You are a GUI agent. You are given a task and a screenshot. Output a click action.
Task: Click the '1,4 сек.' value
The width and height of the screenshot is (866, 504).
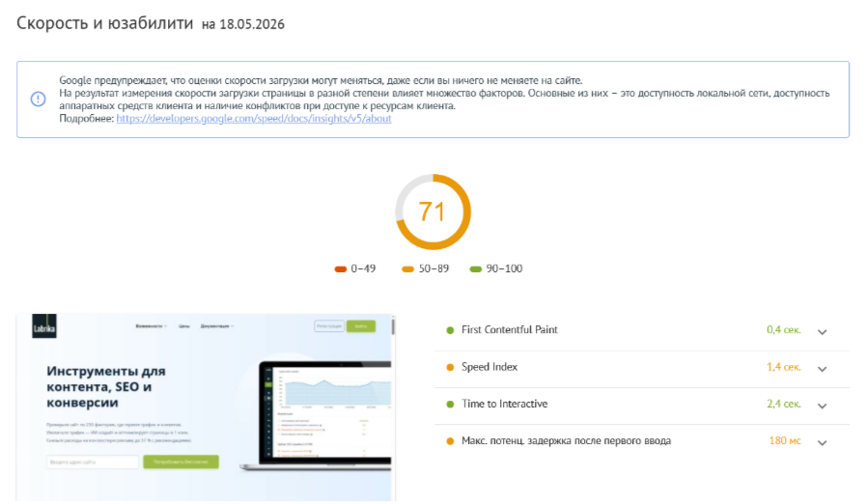[x=783, y=367]
